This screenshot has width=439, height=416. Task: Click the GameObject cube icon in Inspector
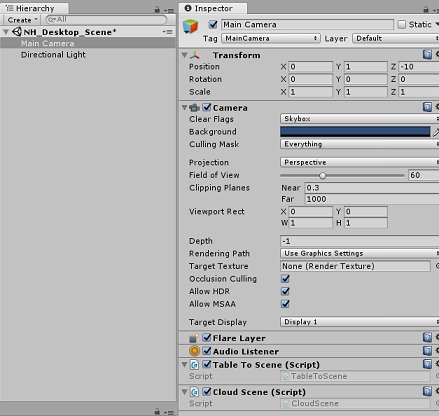coord(190,26)
